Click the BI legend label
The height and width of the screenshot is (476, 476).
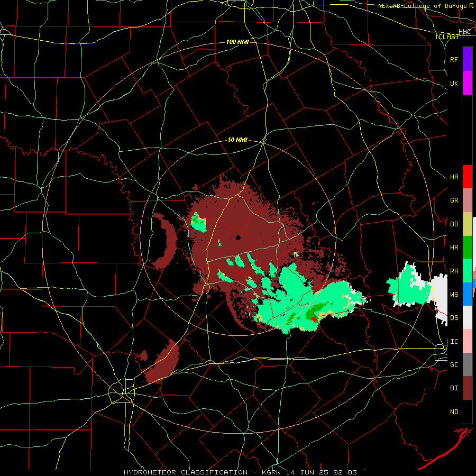(454, 388)
